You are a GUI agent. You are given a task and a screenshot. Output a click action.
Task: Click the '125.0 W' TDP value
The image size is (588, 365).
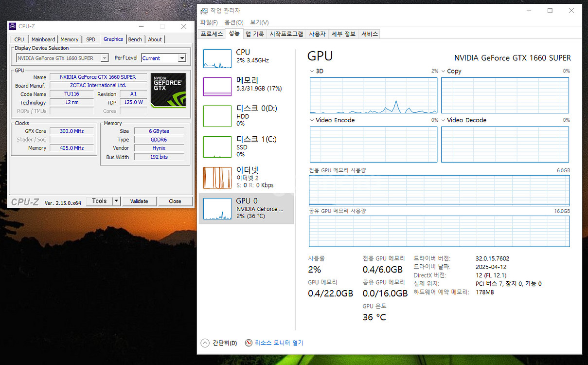click(x=133, y=102)
